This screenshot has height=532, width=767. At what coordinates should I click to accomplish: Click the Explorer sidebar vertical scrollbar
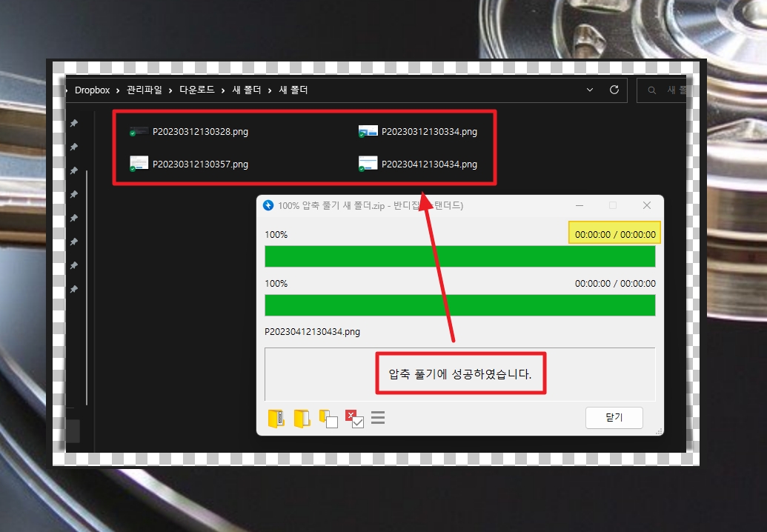[x=87, y=287]
